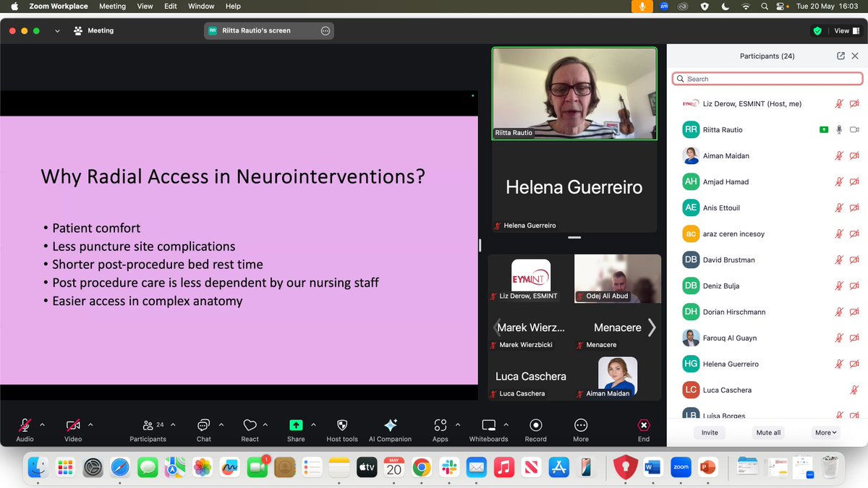
Task: Pop out the Participants panel
Action: 841,56
